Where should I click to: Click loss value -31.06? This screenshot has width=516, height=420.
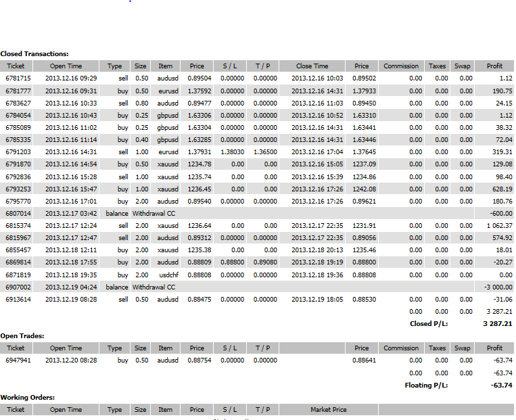503,299
